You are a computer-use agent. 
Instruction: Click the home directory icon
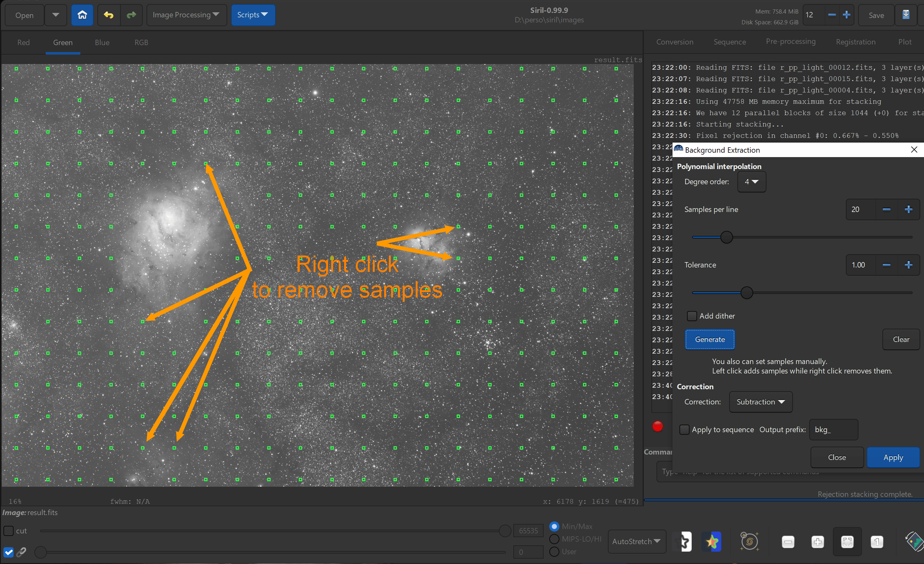pos(82,15)
